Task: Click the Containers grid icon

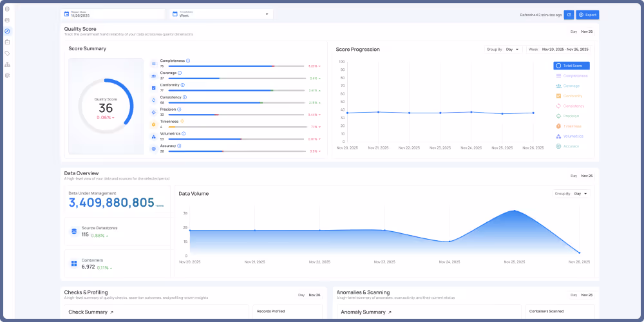Action: click(74, 263)
